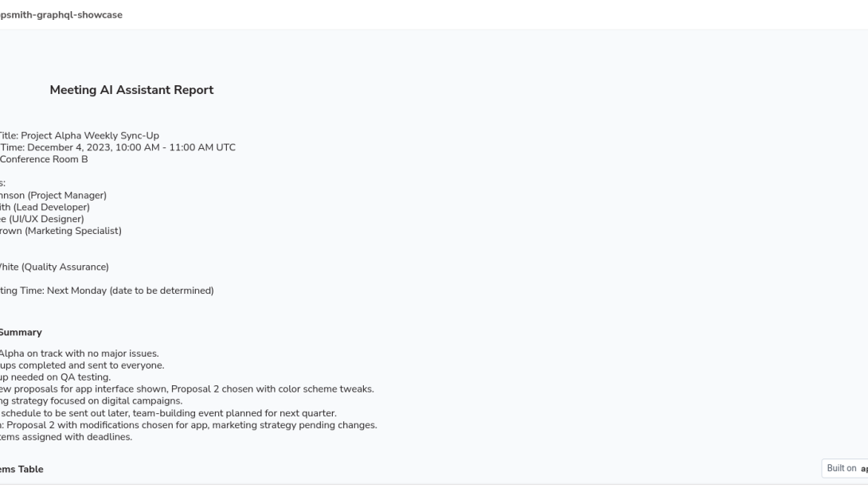The height and width of the screenshot is (488, 868).
Task: Click the 'marketing strategy pending changes' line
Action: point(188,425)
